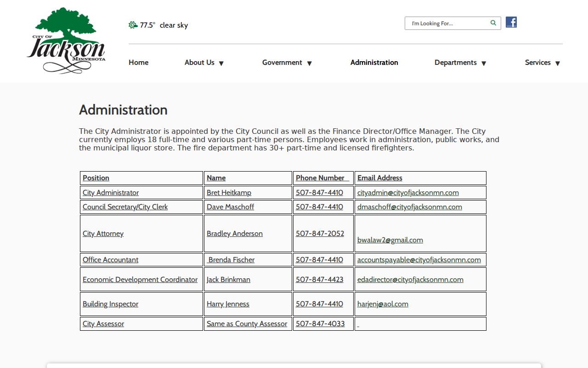This screenshot has height=368, width=588.
Task: Select the name Jack Brinkman
Action: [x=228, y=280]
